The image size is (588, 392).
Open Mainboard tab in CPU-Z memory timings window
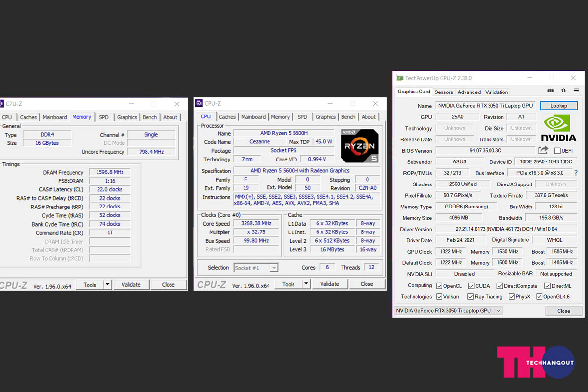click(x=54, y=117)
